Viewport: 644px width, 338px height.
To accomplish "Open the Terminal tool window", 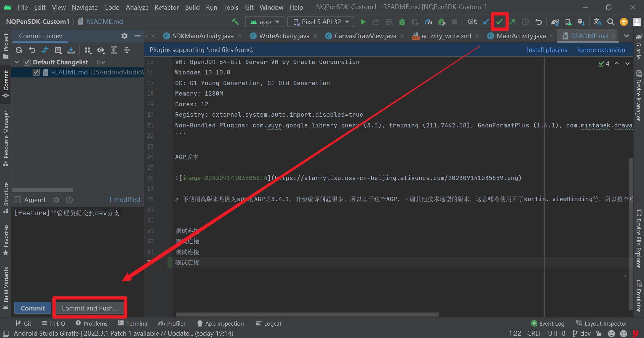I will pos(133,324).
